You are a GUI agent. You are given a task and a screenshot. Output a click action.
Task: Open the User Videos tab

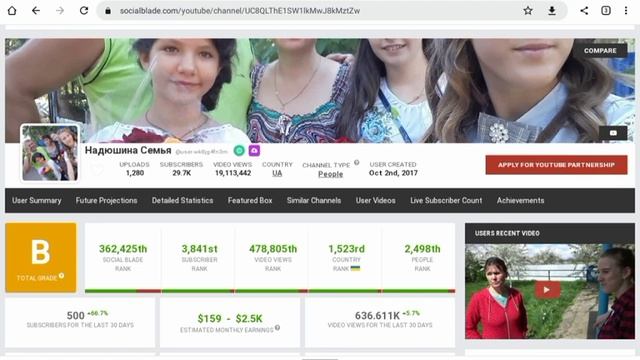376,200
